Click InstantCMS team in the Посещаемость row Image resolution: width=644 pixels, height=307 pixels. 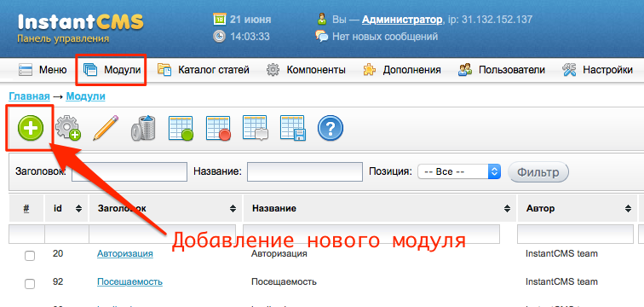click(x=561, y=282)
